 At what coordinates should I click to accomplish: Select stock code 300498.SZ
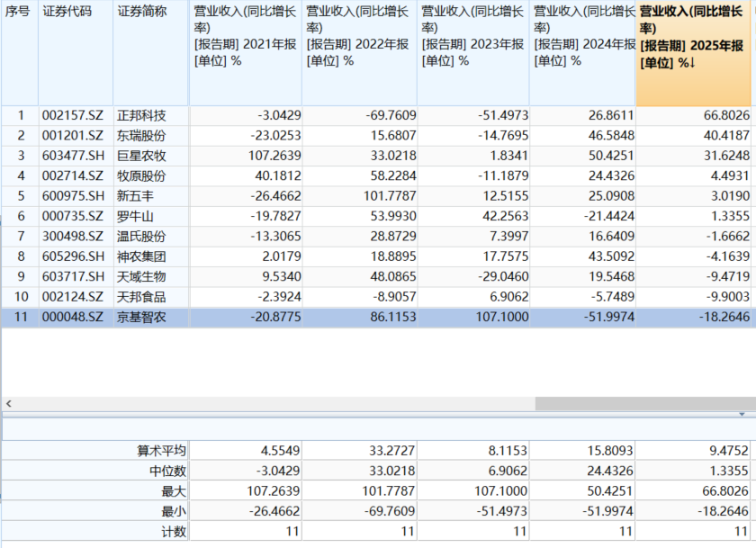tap(72, 237)
